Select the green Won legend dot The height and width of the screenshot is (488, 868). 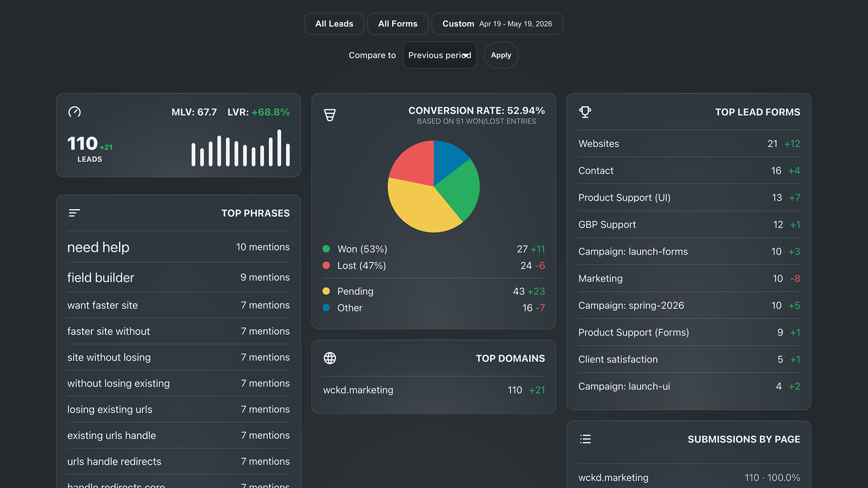326,249
